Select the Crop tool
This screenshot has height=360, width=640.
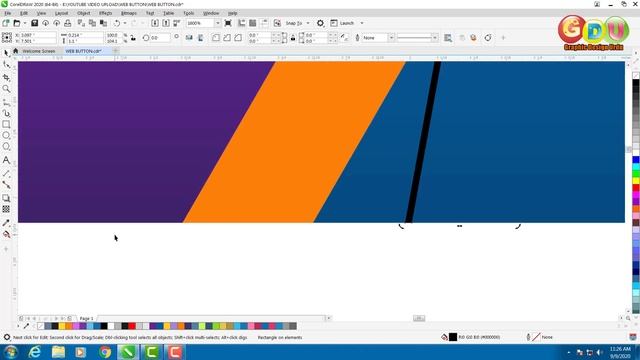tap(6, 77)
